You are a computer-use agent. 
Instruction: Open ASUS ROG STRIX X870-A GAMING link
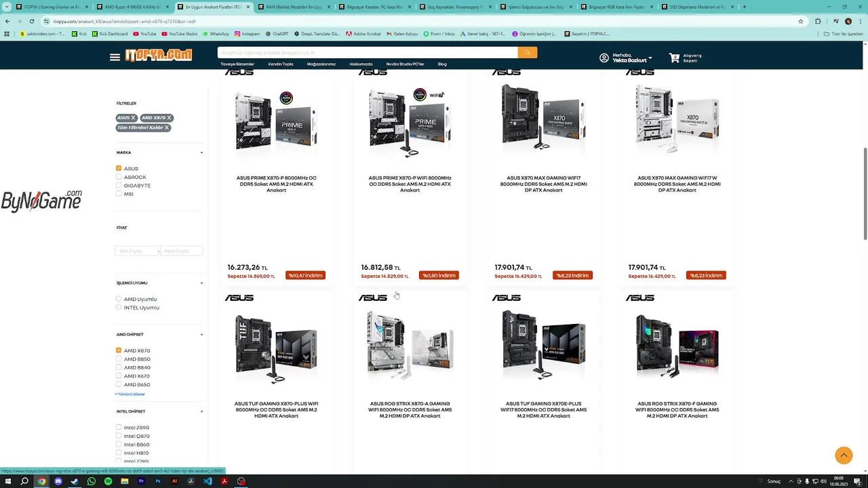410,409
